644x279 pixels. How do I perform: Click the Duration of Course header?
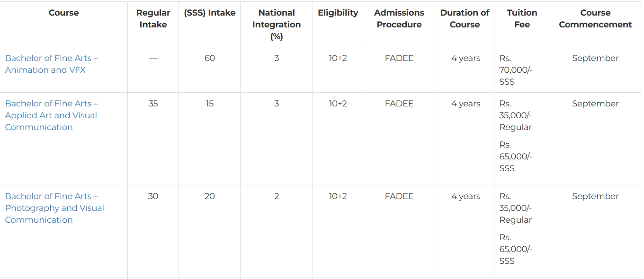pos(465,18)
